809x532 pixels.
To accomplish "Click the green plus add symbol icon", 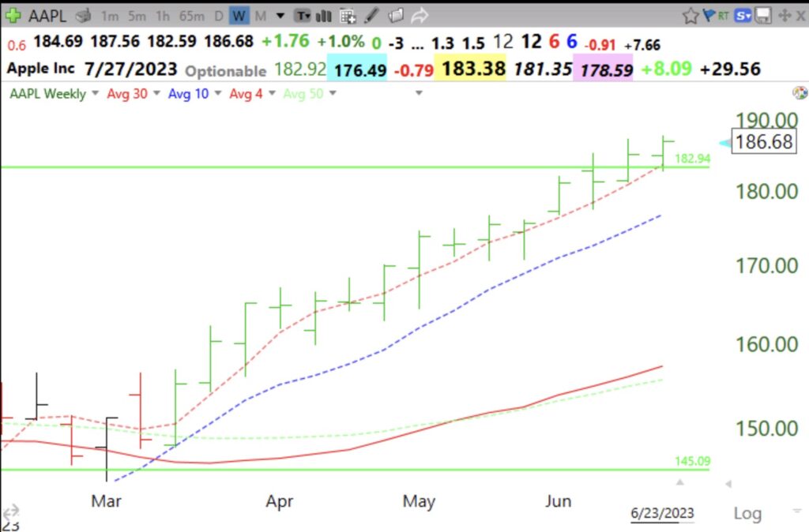I will pos(13,15).
